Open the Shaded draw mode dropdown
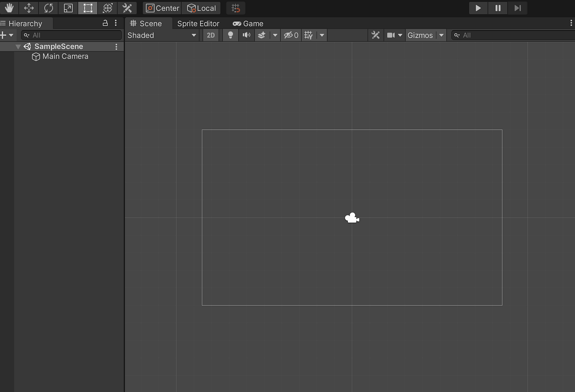This screenshot has height=392, width=575. (162, 35)
